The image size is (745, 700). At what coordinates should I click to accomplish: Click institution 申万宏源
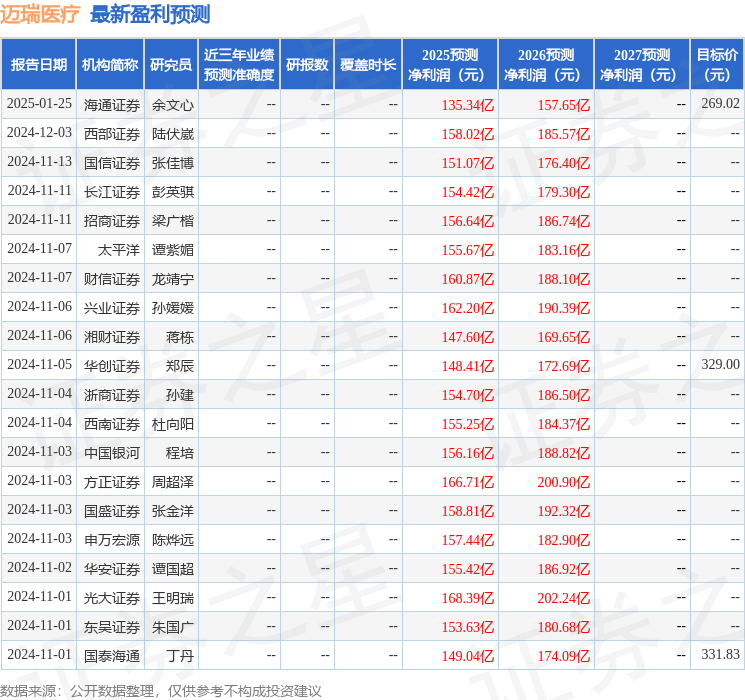[112, 540]
